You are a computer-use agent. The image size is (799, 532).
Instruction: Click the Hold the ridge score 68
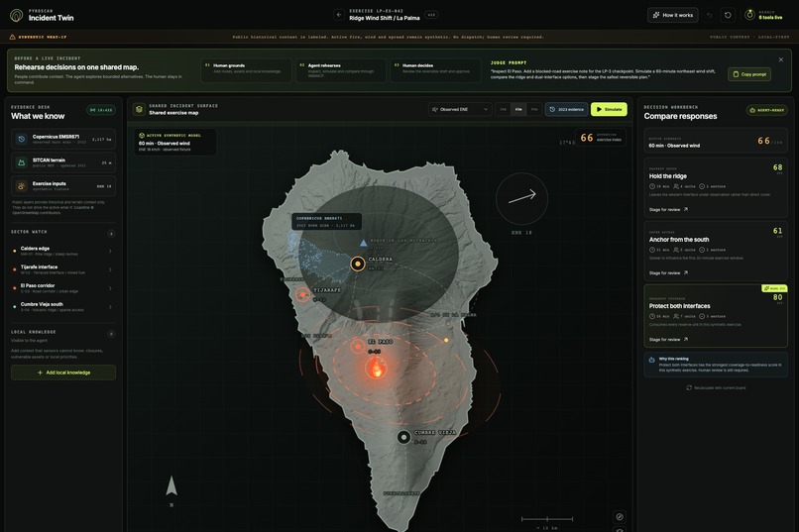coord(777,167)
